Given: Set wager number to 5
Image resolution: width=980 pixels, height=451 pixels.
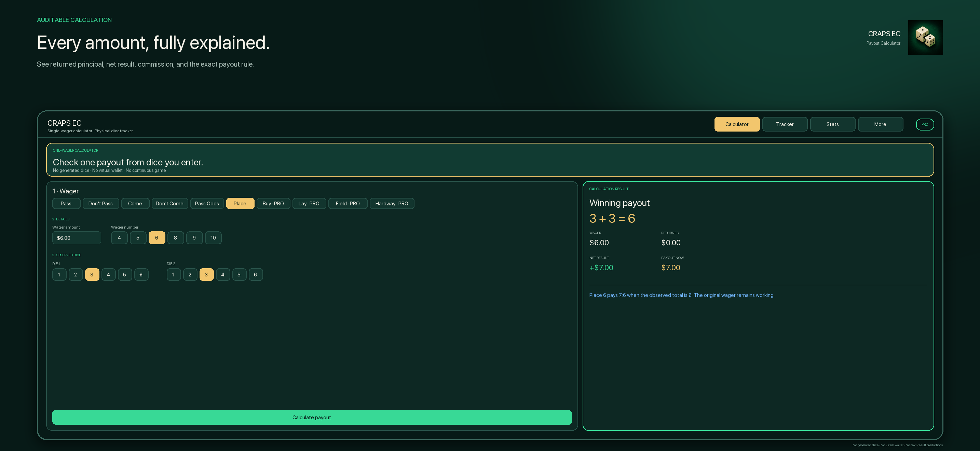Looking at the screenshot, I should (138, 238).
